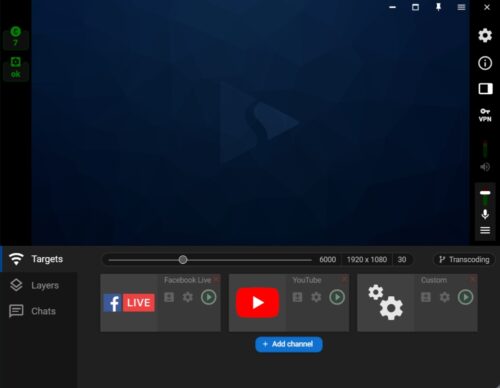Open the 30 fps selector
This screenshot has height=388, width=500.
pyautogui.click(x=402, y=260)
